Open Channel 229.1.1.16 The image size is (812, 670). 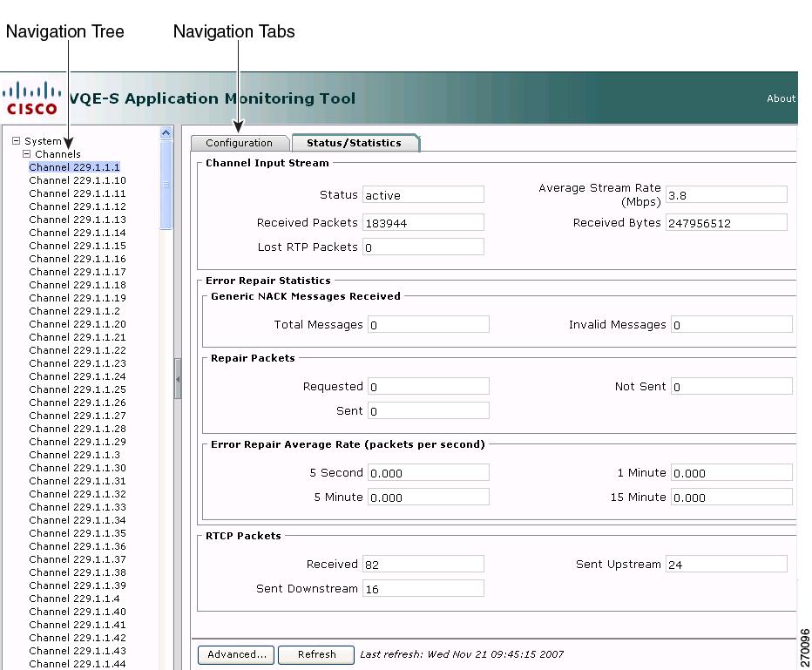78,259
